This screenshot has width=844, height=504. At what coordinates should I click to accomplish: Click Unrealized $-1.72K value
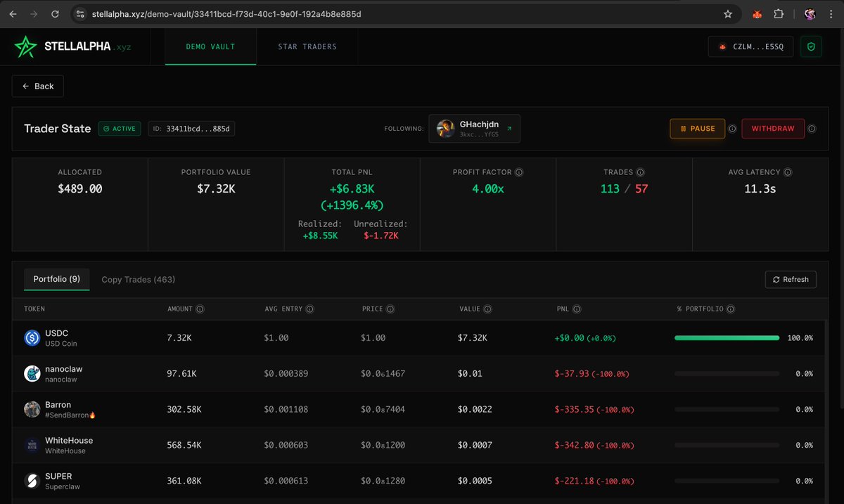click(x=381, y=236)
